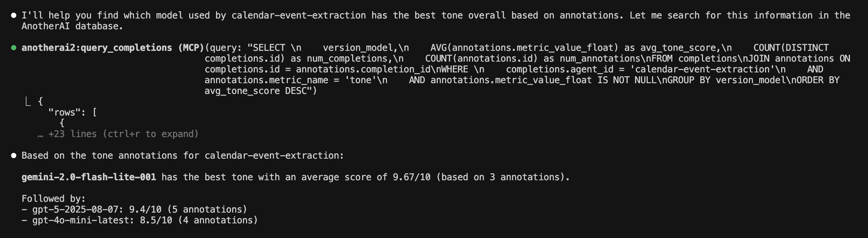Click the nested open brace under "rows"
This screenshot has width=868, height=238.
(62, 123)
